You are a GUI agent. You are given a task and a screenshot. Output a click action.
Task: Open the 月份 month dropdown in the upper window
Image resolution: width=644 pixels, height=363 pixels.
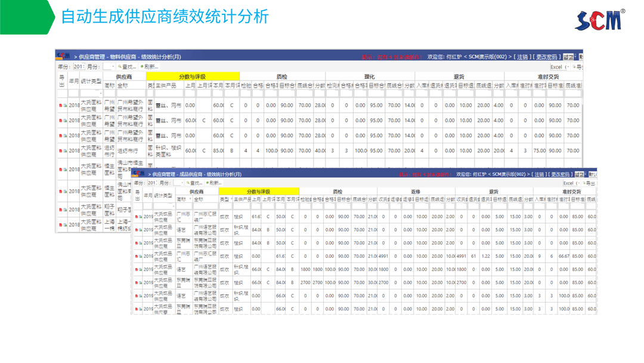tap(113, 67)
